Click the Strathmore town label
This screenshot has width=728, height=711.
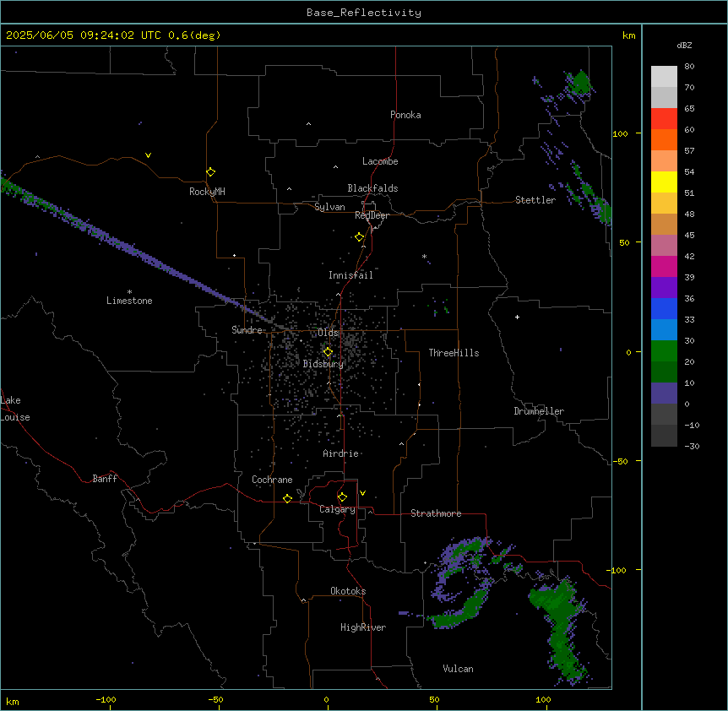point(436,513)
